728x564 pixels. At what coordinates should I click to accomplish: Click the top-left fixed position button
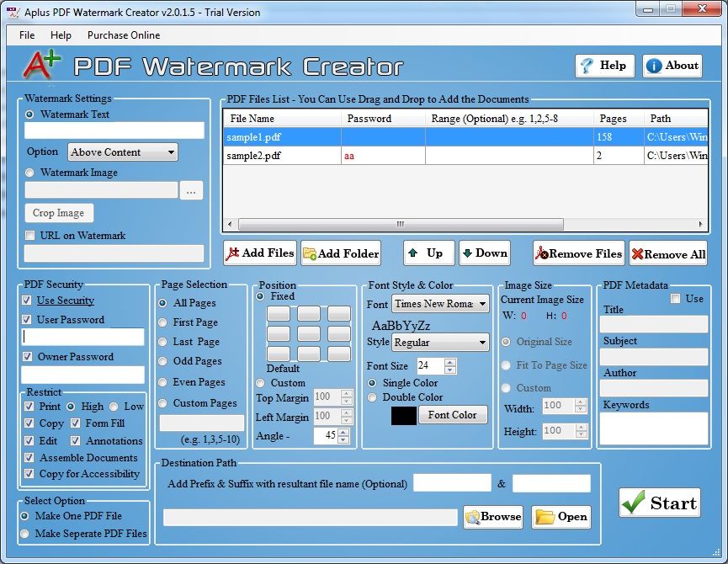pyautogui.click(x=279, y=313)
